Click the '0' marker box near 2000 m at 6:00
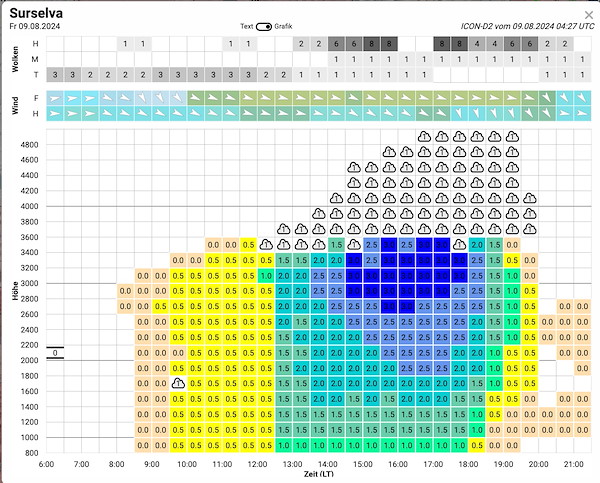Screen dimensions: 600x483 [55, 353]
